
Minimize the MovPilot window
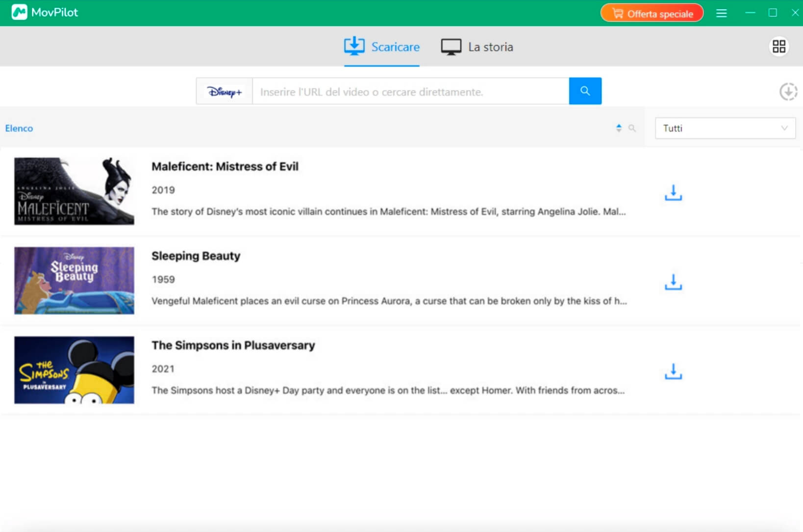(x=750, y=13)
